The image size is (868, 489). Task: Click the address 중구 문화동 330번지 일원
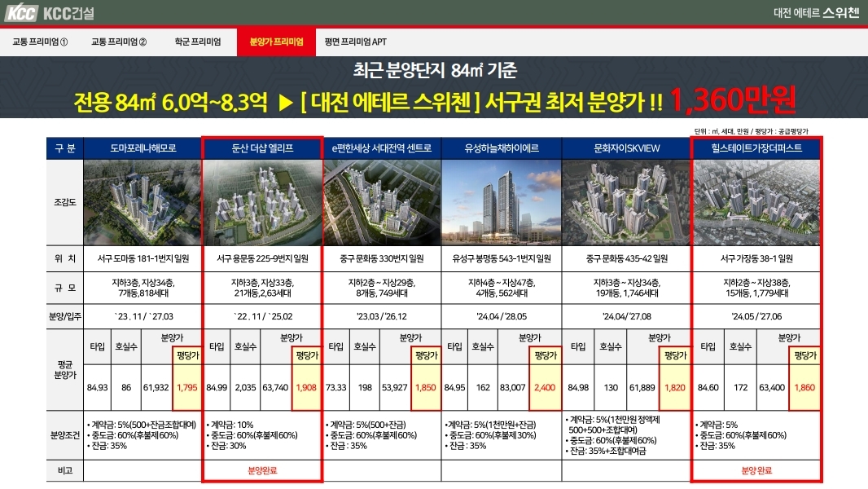point(382,258)
